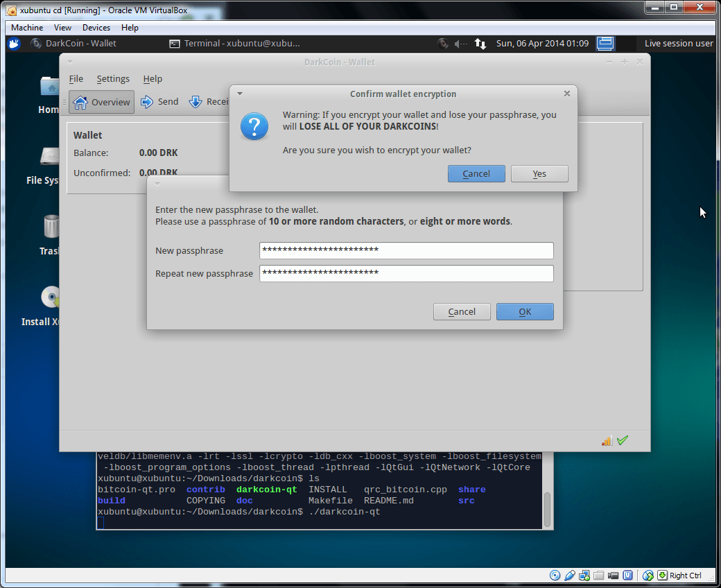721x588 pixels.
Task: Click VirtualBox mouse integration status icon
Action: tap(648, 575)
